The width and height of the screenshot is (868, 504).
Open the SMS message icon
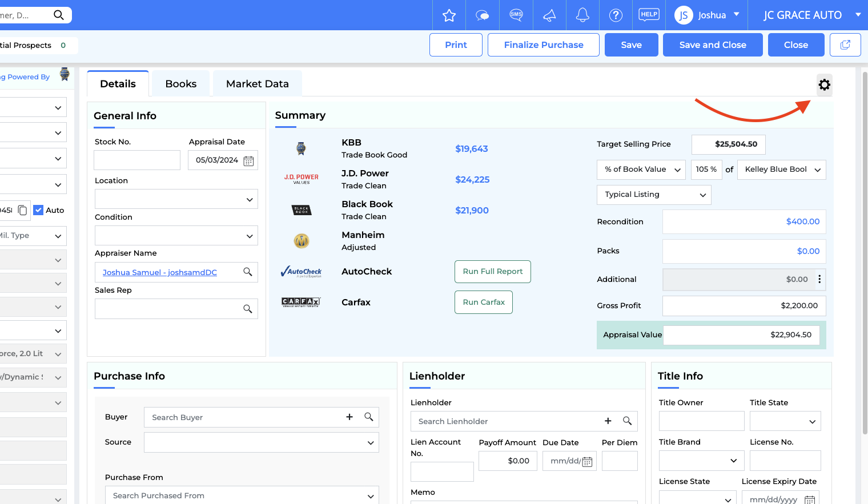pos(516,15)
